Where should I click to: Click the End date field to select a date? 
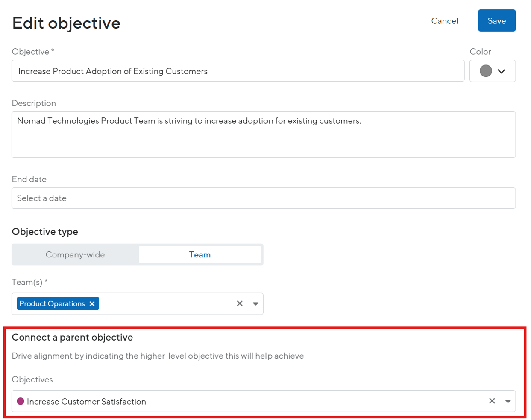coord(264,198)
